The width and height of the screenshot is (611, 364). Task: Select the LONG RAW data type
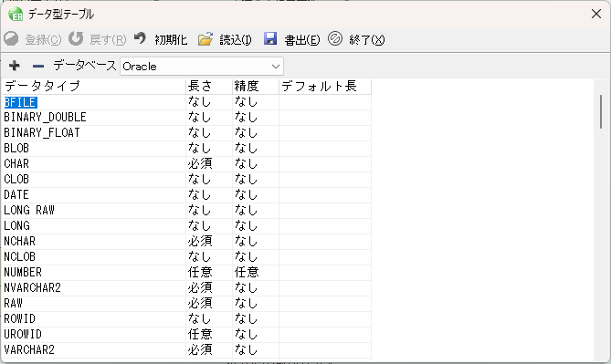coord(93,211)
